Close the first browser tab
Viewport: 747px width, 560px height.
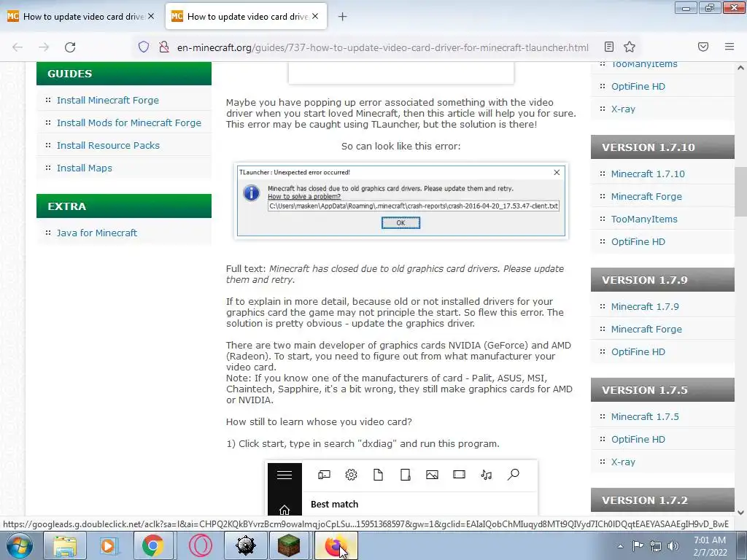click(x=151, y=16)
